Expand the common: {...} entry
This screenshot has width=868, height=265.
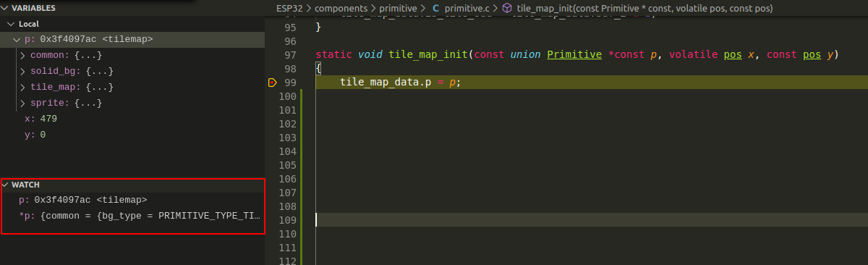[22, 55]
